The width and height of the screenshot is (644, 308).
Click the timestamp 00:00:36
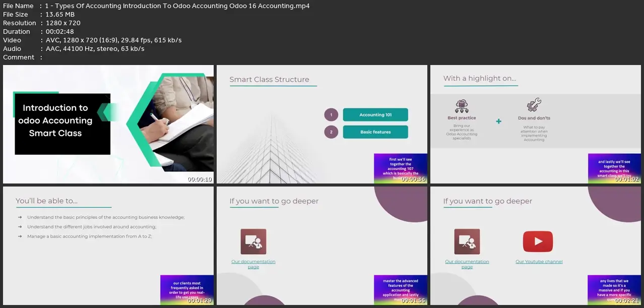[414, 179]
